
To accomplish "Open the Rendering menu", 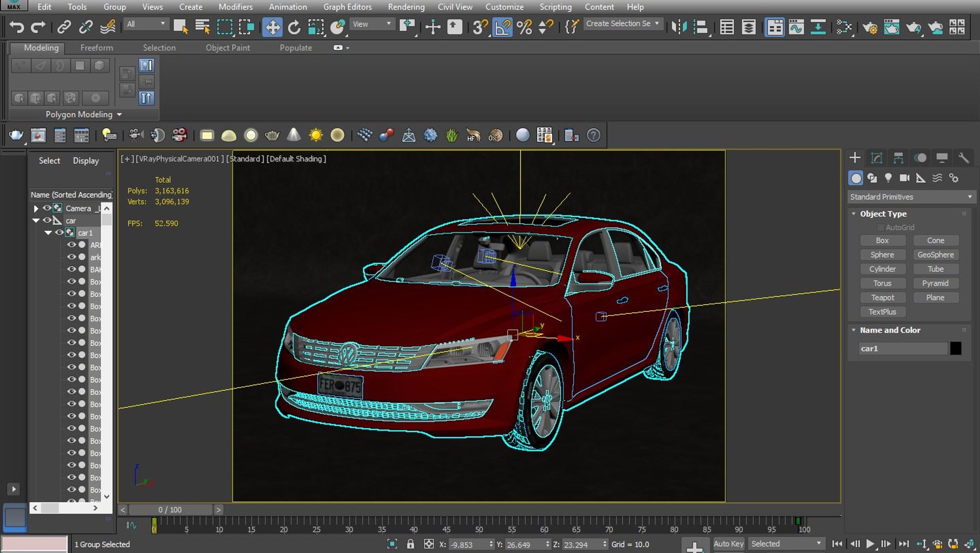I will pyautogui.click(x=406, y=7).
